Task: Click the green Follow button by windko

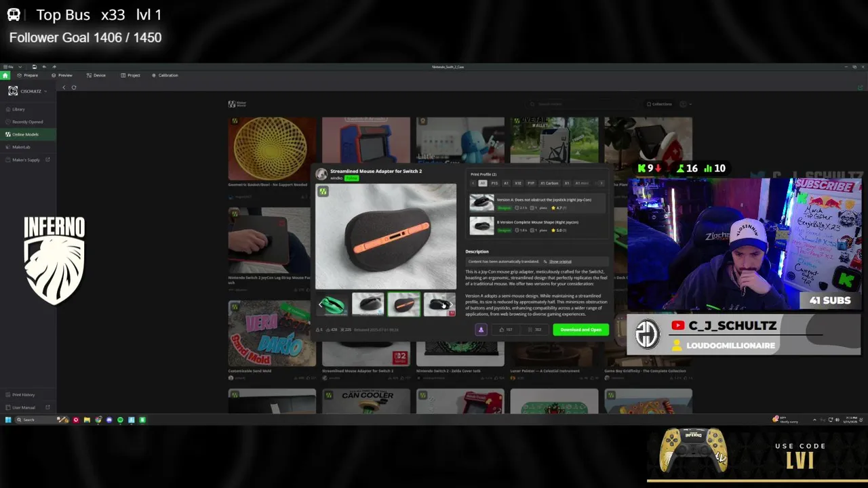Action: coord(351,178)
